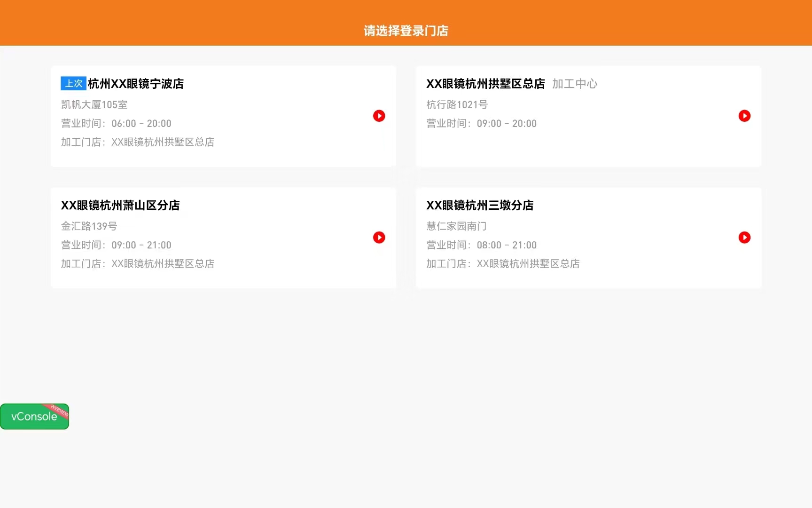812x508 pixels.
Task: Click the address 金汇路139号
Action: 89,226
